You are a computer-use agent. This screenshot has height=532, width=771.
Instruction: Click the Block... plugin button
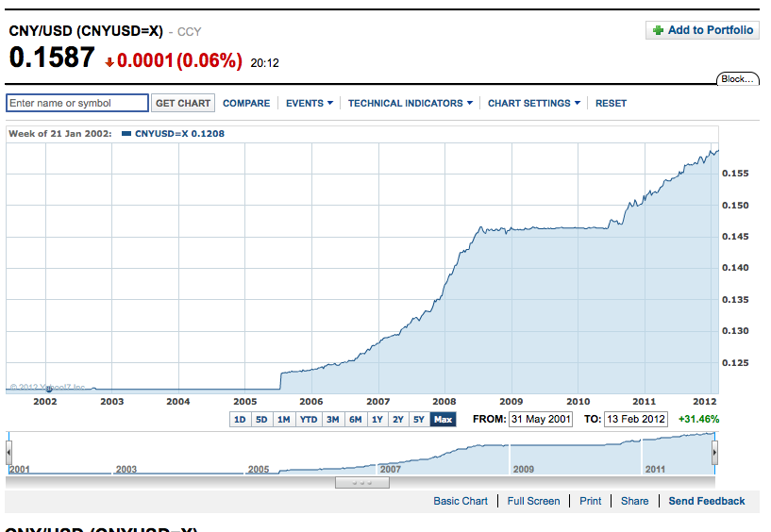coord(737,79)
